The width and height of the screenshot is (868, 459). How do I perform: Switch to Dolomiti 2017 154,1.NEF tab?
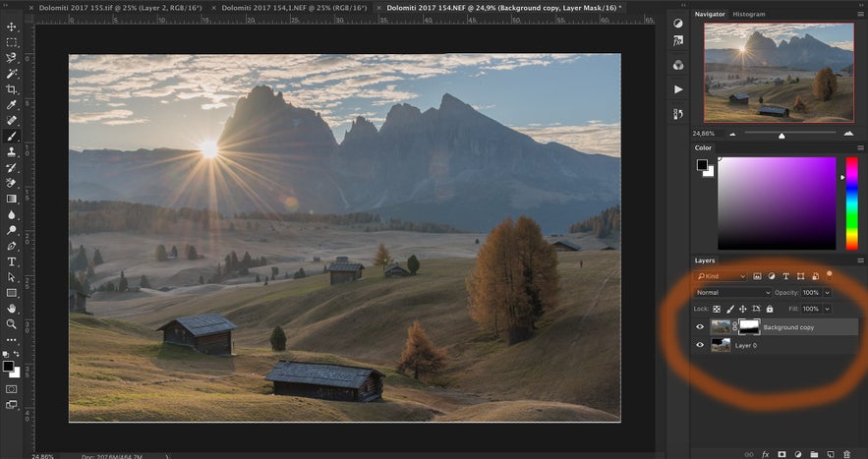tap(294, 8)
